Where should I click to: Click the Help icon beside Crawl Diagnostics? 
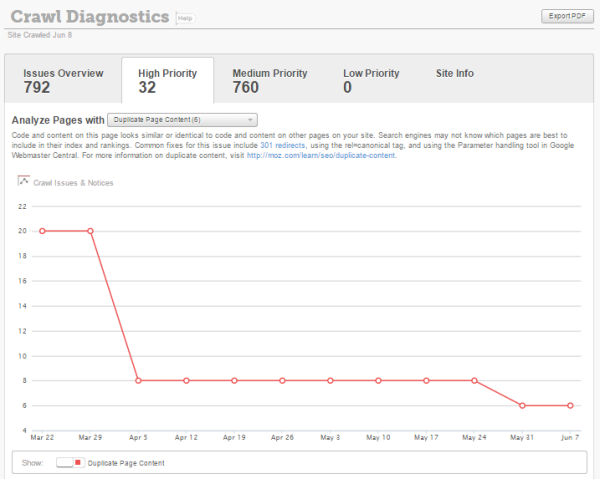[x=186, y=18]
